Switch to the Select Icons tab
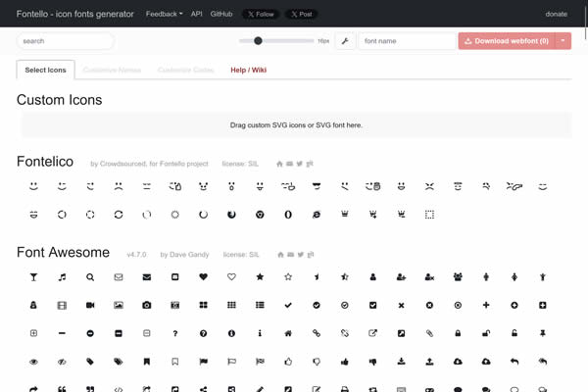 point(45,70)
